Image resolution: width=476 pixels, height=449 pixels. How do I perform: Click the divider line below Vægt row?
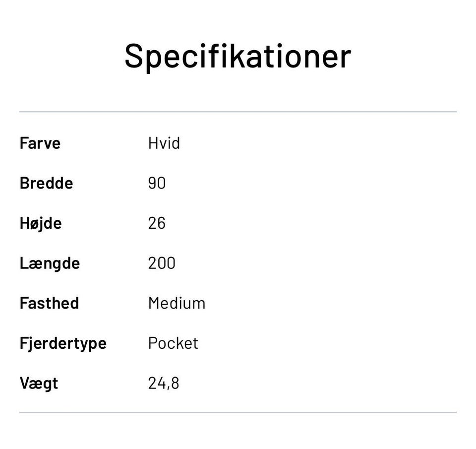click(x=238, y=412)
